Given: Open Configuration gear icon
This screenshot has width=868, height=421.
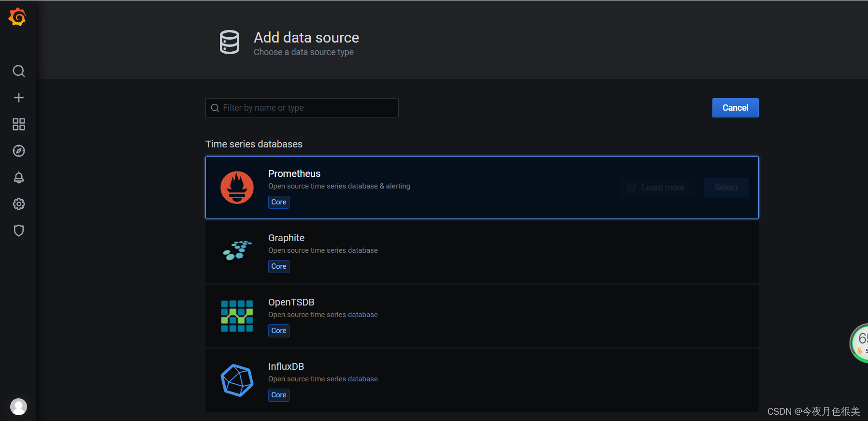Looking at the screenshot, I should [x=19, y=204].
